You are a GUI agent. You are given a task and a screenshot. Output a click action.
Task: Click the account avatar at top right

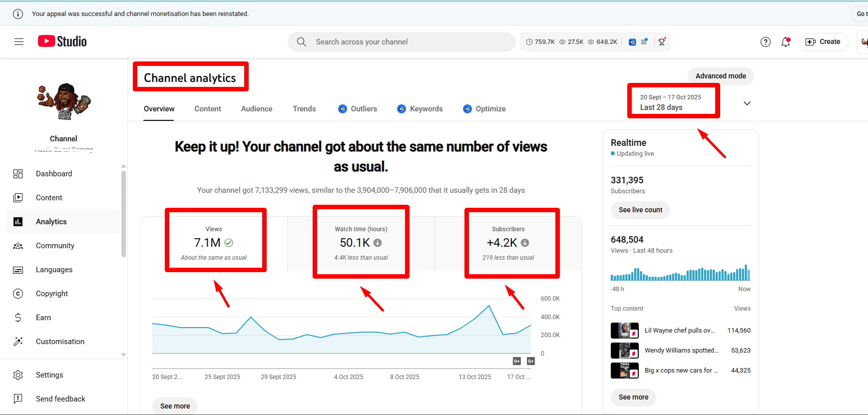[x=863, y=42]
